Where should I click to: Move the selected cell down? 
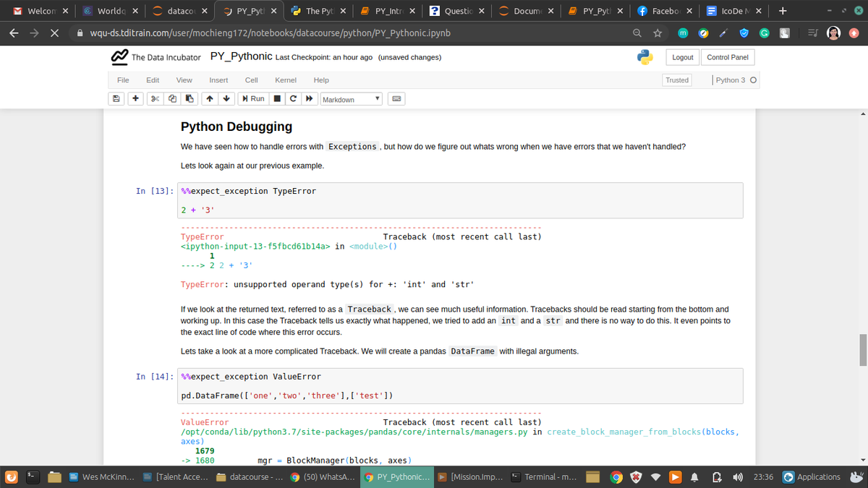[x=226, y=99]
